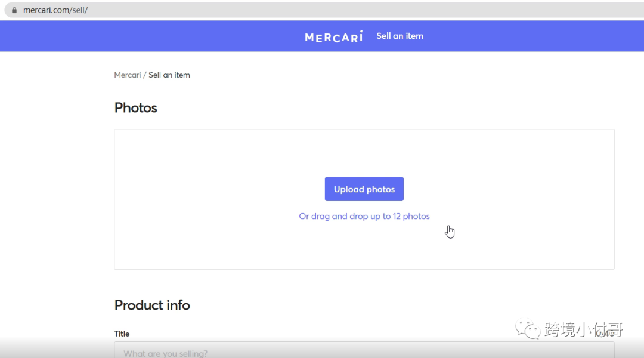Click the Title field label
644x358 pixels.
click(122, 334)
